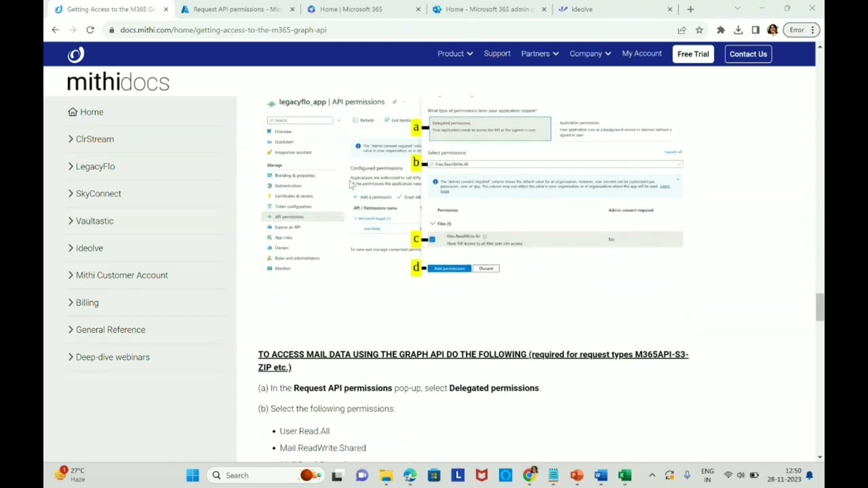The height and width of the screenshot is (488, 868).
Task: Open Excel from the taskbar
Action: click(x=625, y=475)
